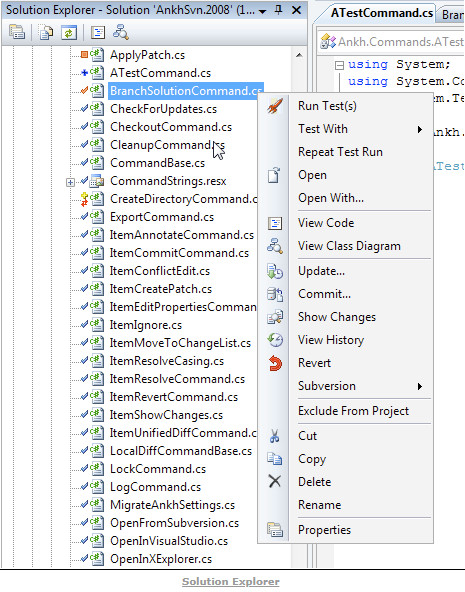Select ItemRevertCommand.cs in the tree

[174, 397]
